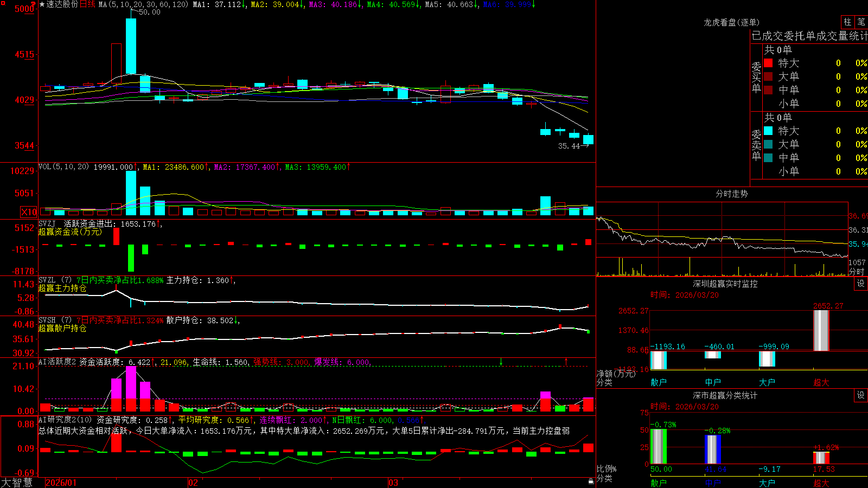868x488 pixels.
Task: Click the 日线 period label
Action: (88, 4)
